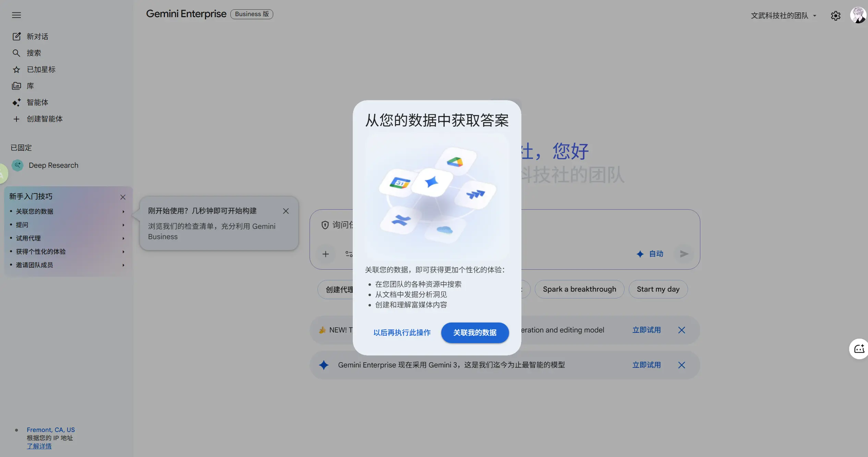Viewport: 868px width, 457px height.
Task: Open the 搜索 search item
Action: pos(34,53)
